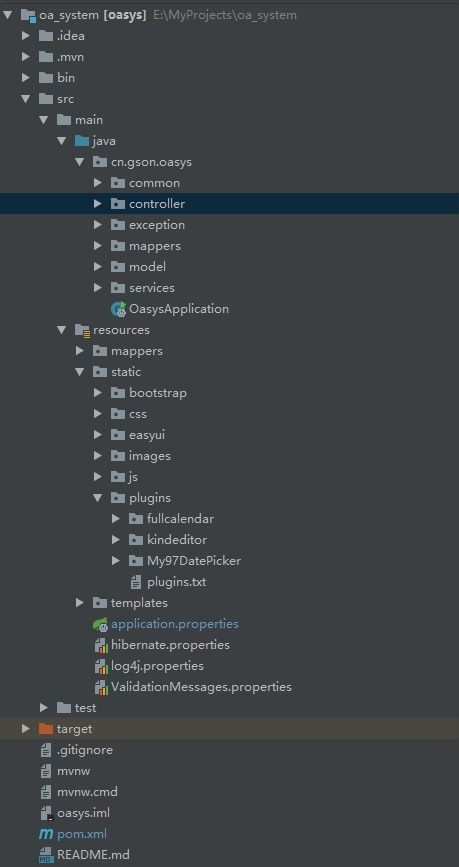
Task: Expand the .idea folder arrow
Action: click(x=25, y=36)
